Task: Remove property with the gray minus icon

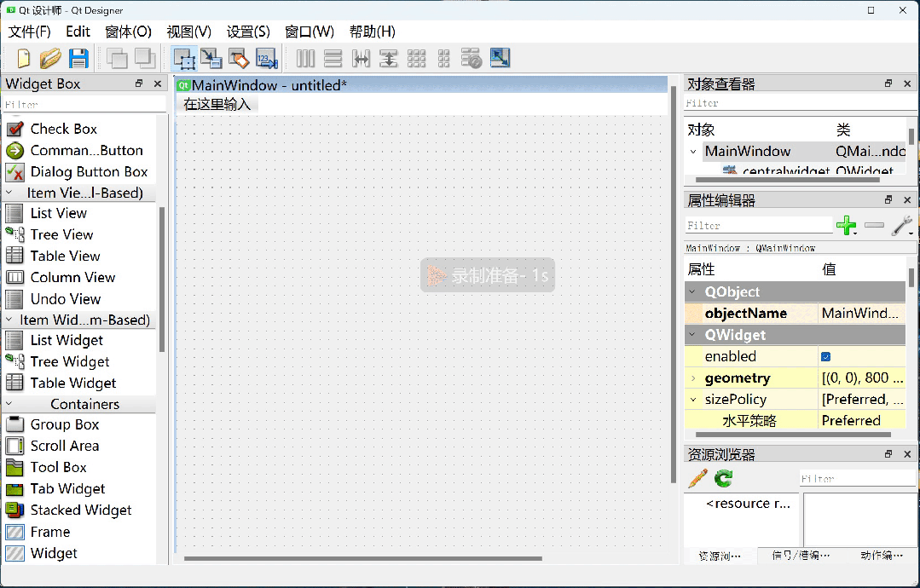Action: coord(874,225)
